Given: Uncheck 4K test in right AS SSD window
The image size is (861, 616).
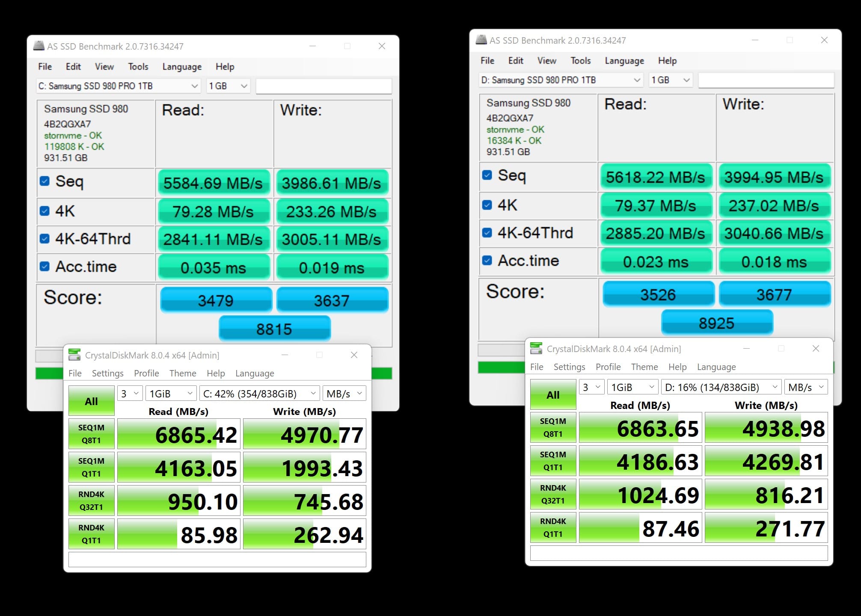Looking at the screenshot, I should (x=487, y=205).
